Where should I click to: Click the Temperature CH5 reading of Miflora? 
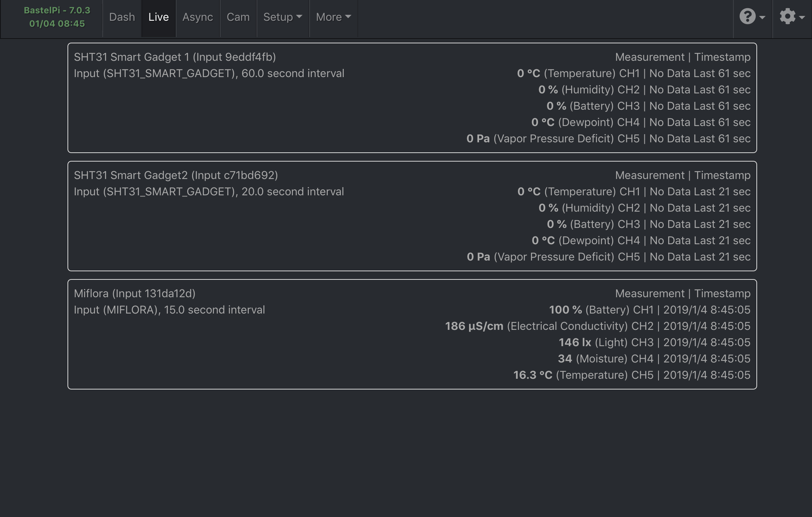tap(533, 375)
